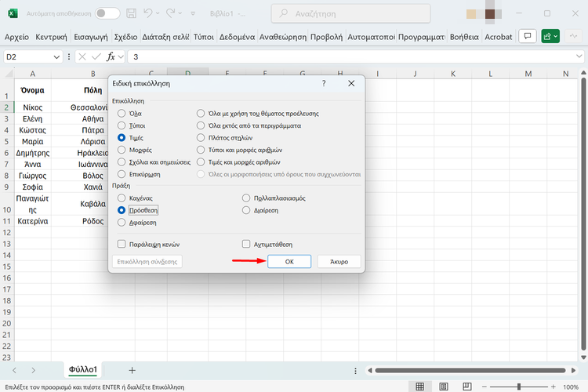Click the Redo arrow icon
Image resolution: width=588 pixels, height=392 pixels.
tap(170, 13)
